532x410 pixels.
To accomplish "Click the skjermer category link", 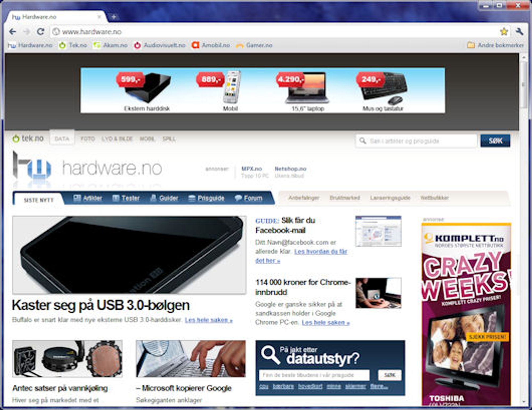I will point(356,386).
